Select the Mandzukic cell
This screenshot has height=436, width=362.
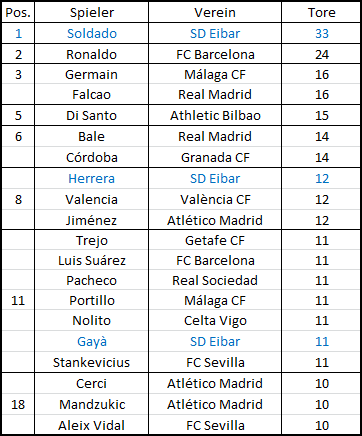pos(91,404)
